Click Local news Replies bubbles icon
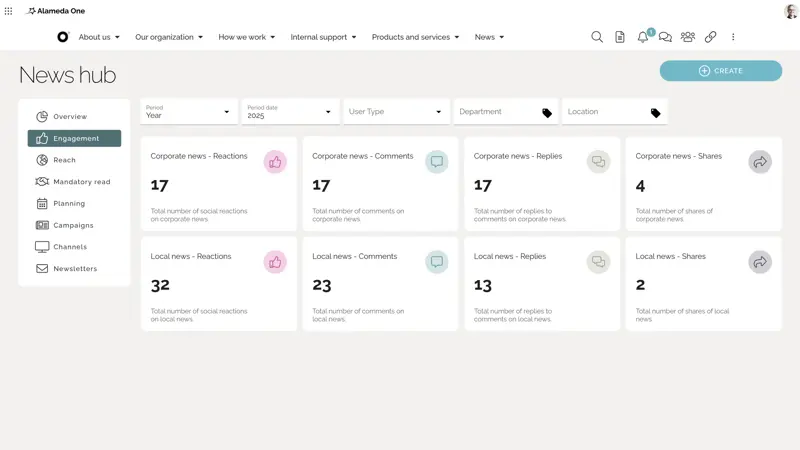 click(x=598, y=262)
